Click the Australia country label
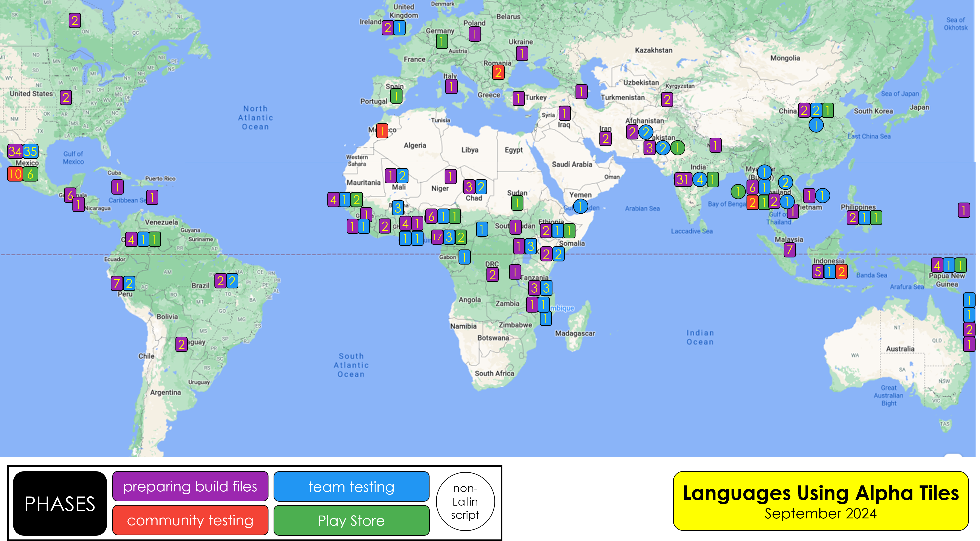The width and height of the screenshot is (980, 541). click(900, 349)
